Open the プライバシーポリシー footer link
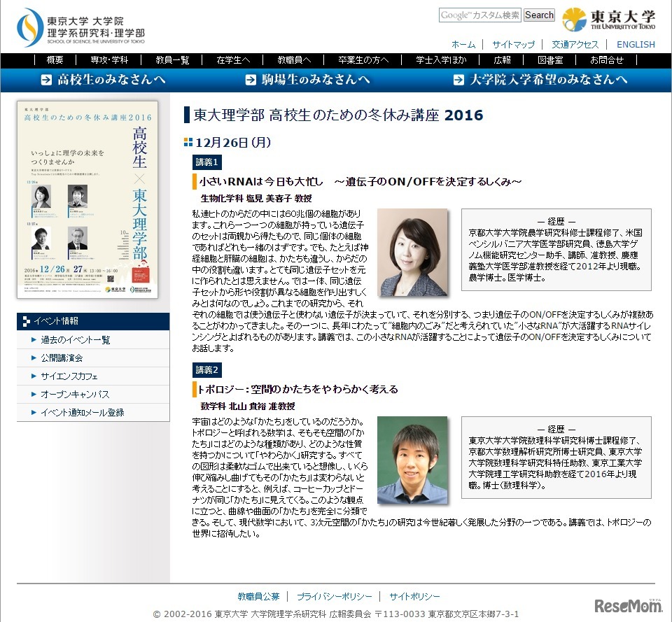The height and width of the screenshot is (622, 672). click(335, 596)
